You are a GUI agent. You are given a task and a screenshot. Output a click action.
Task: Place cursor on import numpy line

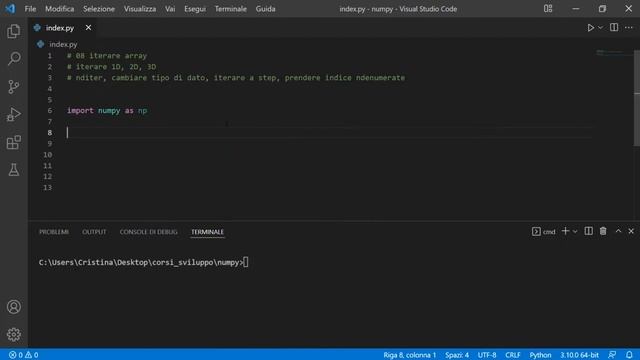(x=107, y=111)
